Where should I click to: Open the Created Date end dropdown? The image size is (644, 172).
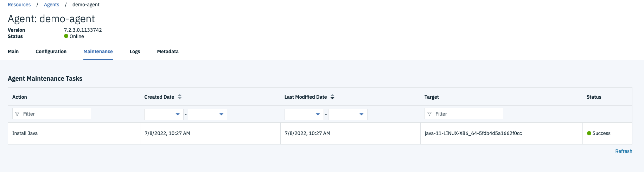[208, 114]
